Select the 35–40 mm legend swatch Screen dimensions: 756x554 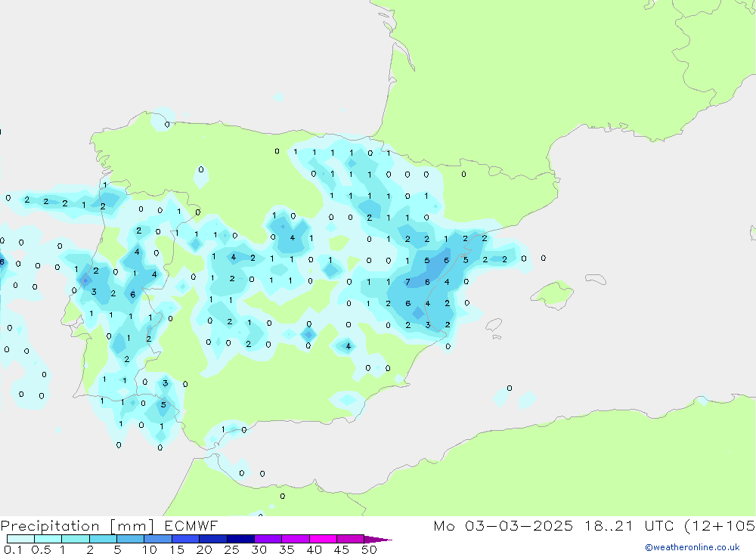point(295,539)
